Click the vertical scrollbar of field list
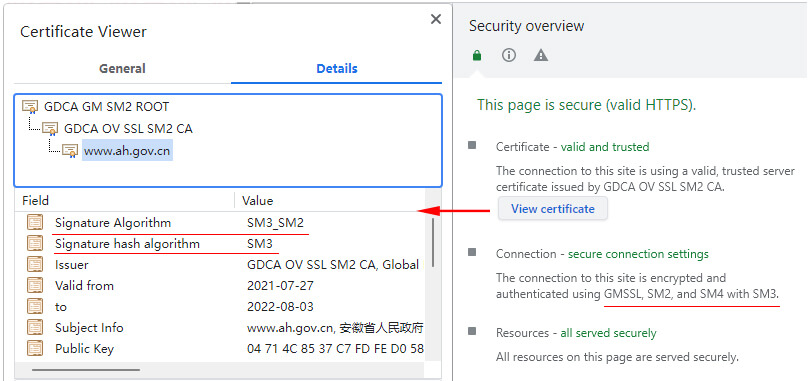 pyautogui.click(x=433, y=243)
